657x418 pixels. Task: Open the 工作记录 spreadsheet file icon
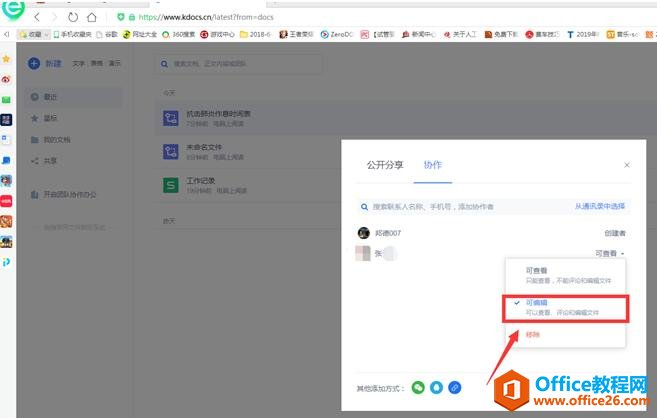pyautogui.click(x=170, y=184)
